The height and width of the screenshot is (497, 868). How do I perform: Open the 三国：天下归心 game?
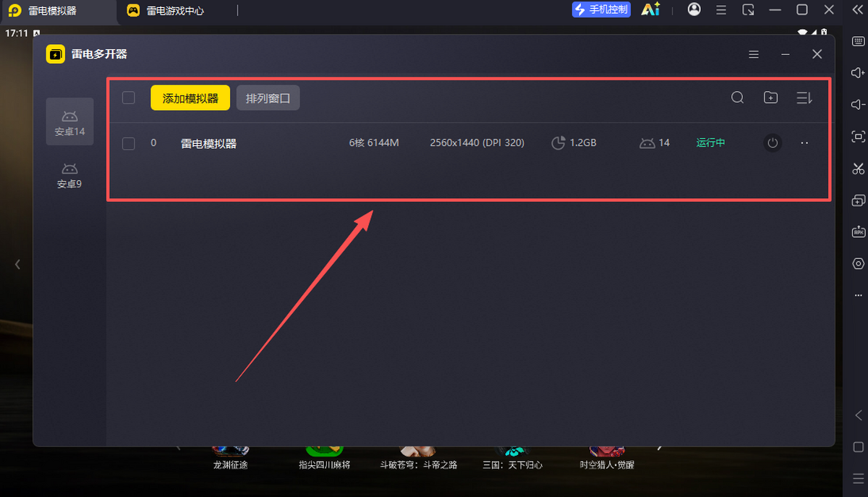pos(513,458)
